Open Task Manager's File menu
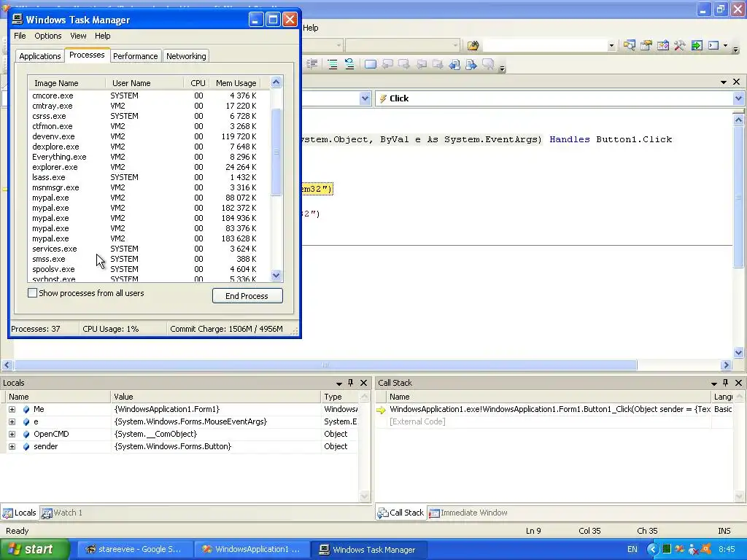 (20, 36)
